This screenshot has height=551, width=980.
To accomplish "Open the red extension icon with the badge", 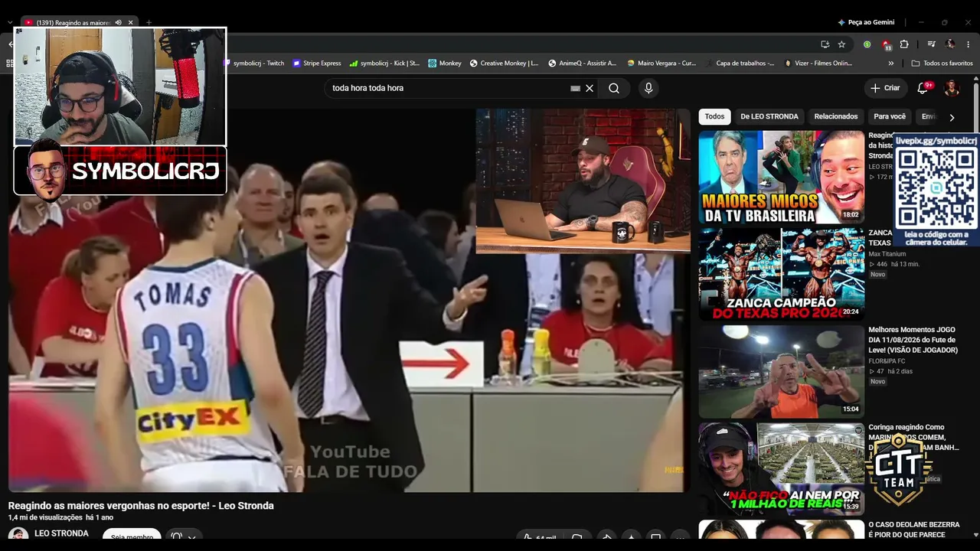I will pyautogui.click(x=886, y=44).
